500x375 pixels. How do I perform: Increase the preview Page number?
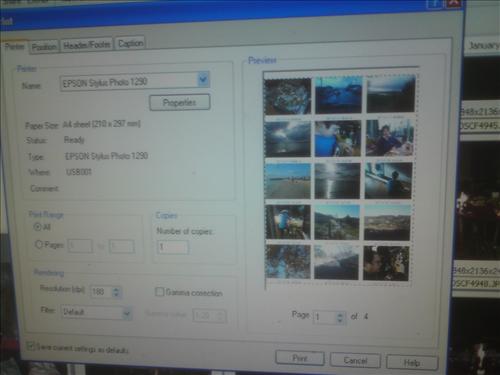(x=340, y=314)
